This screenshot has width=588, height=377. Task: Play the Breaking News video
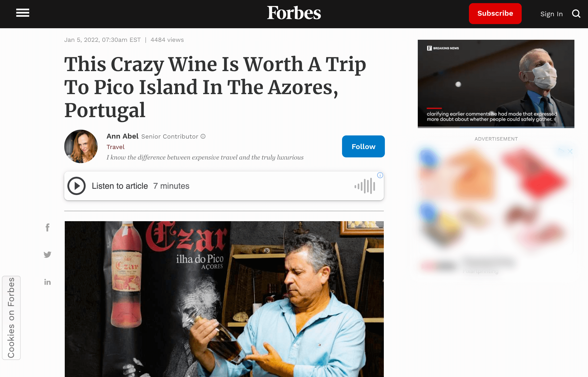click(x=496, y=84)
